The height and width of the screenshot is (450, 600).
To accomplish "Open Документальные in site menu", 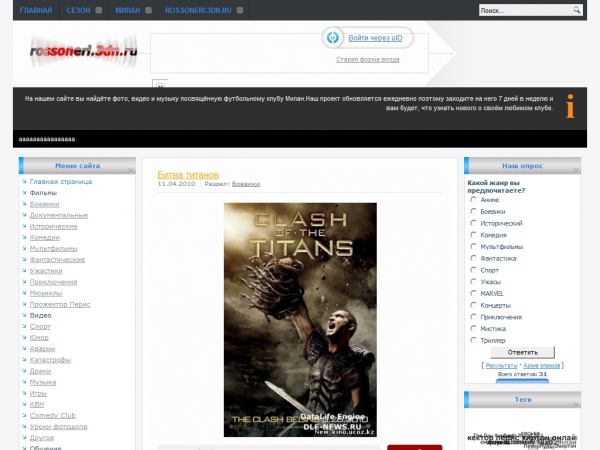I will [59, 215].
